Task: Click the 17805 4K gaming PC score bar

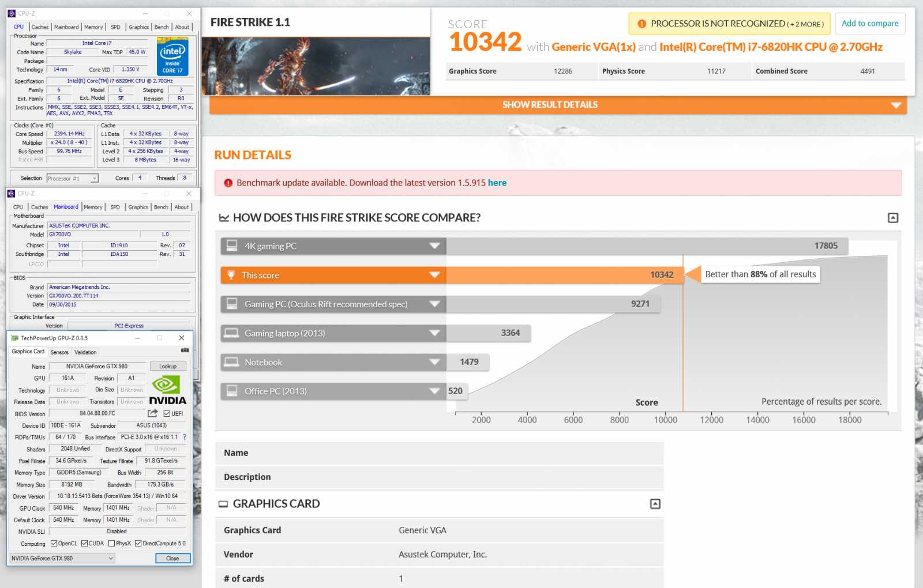Action: pos(647,246)
